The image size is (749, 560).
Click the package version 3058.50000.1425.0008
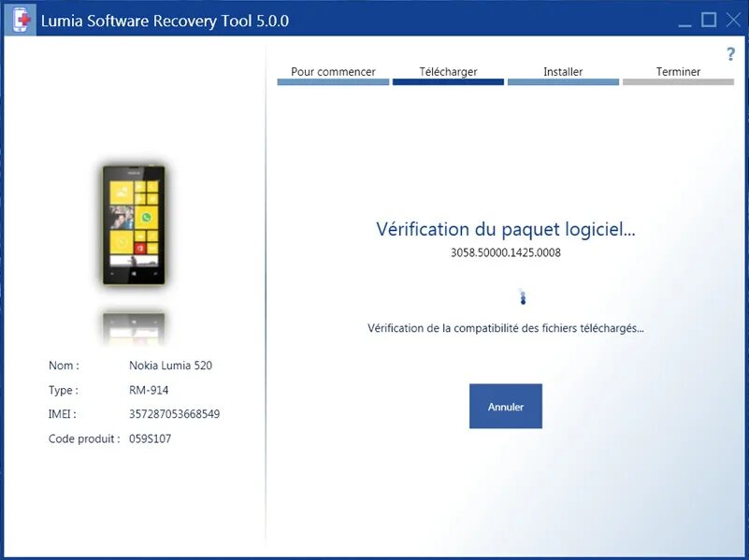tap(505, 252)
